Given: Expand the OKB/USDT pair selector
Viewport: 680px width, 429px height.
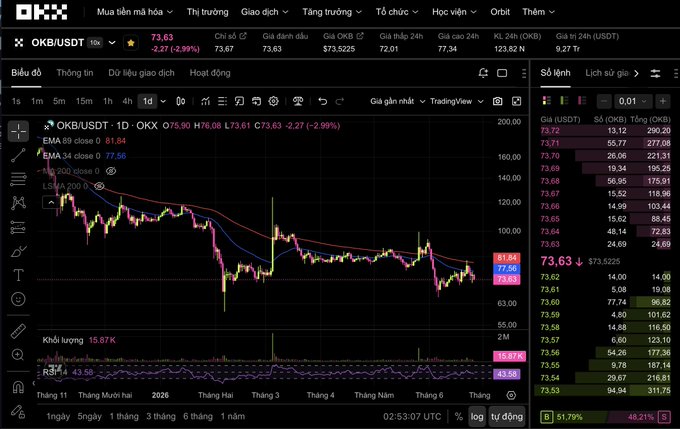Looking at the screenshot, I should tap(112, 43).
